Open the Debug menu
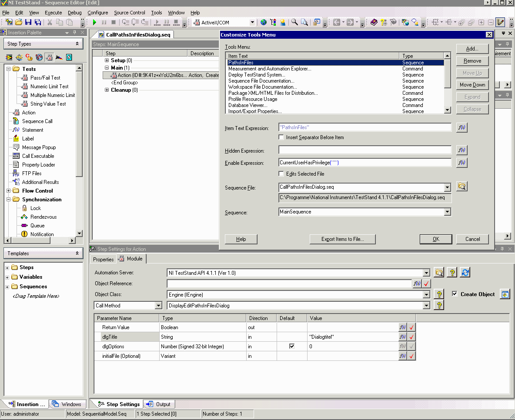 point(74,13)
